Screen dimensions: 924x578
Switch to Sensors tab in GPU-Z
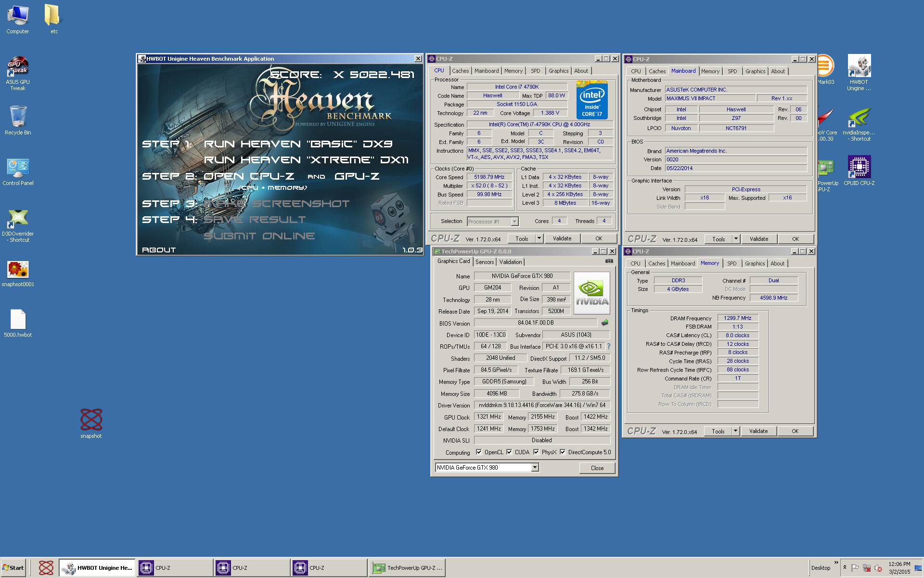pyautogui.click(x=485, y=262)
